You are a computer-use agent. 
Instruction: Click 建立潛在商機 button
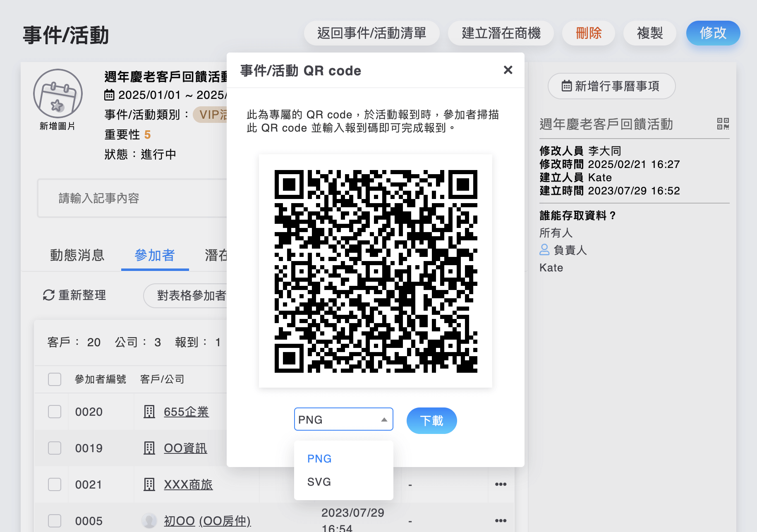click(x=501, y=33)
